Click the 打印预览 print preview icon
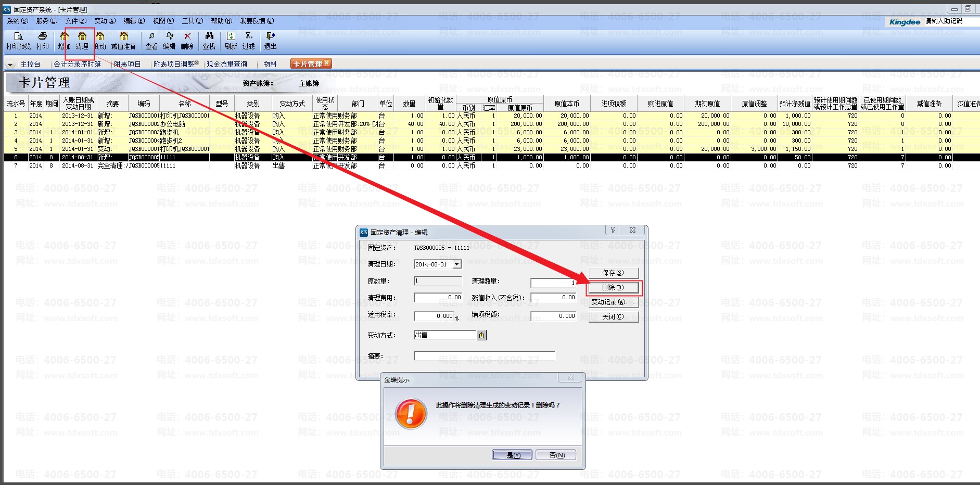Viewport: 980px width, 485px height. [18, 36]
